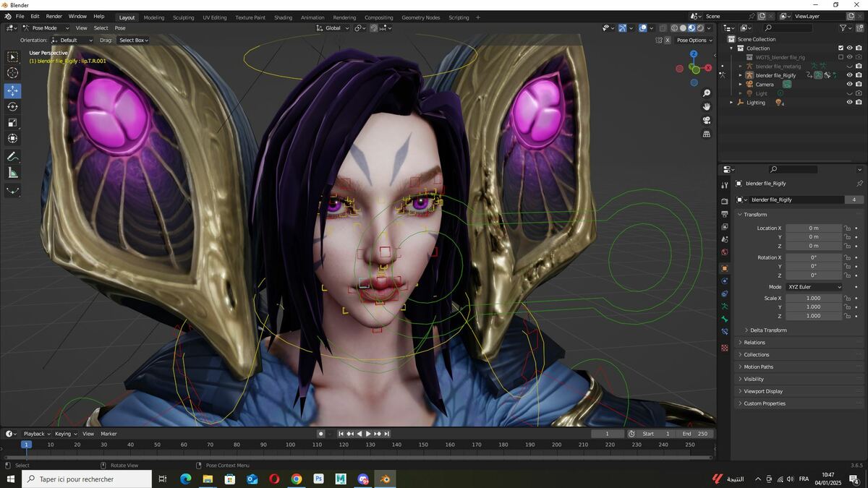Select the Measure tool
This screenshot has width=868, height=488.
[x=13, y=172]
